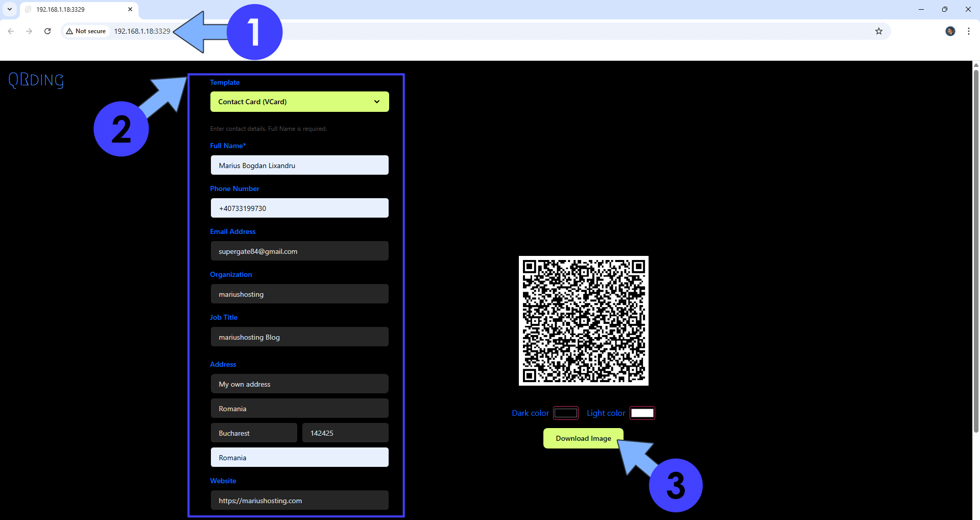Viewport: 980px width, 520px height.
Task: Click the Address label
Action: coord(223,364)
